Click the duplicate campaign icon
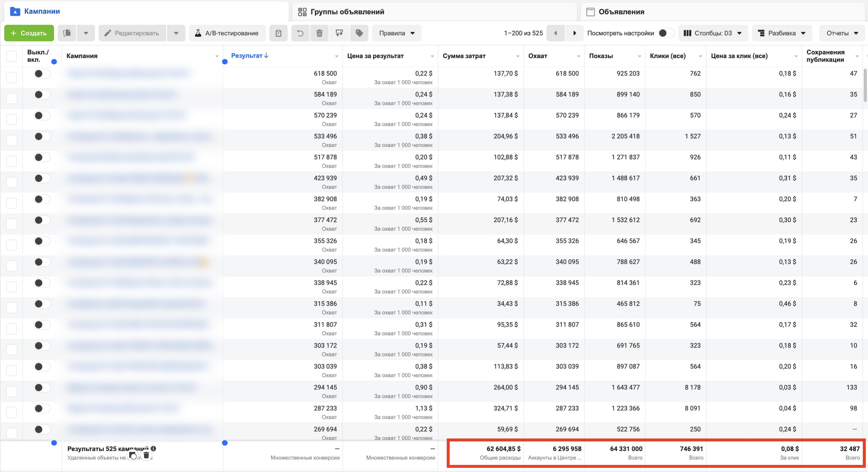This screenshot has width=868, height=472. [x=67, y=33]
